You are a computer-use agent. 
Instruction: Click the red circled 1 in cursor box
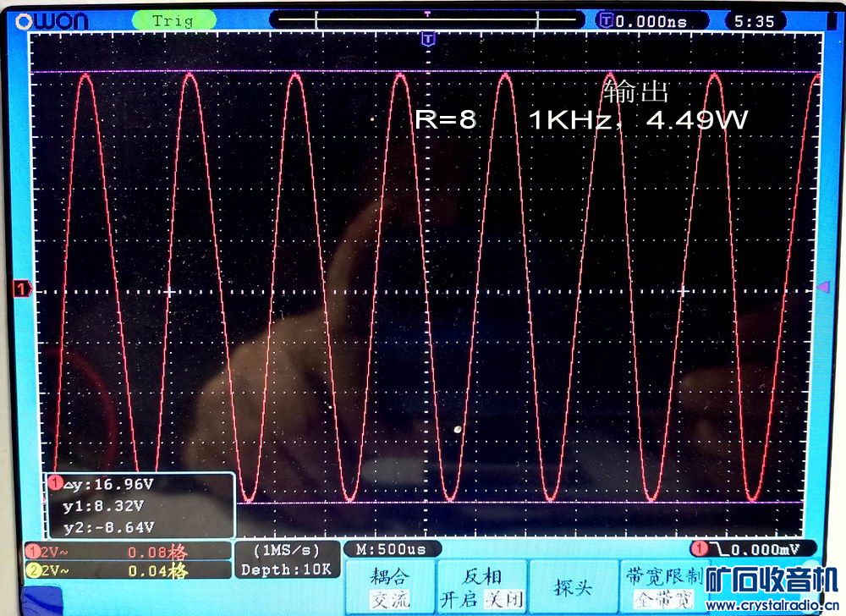coord(56,483)
